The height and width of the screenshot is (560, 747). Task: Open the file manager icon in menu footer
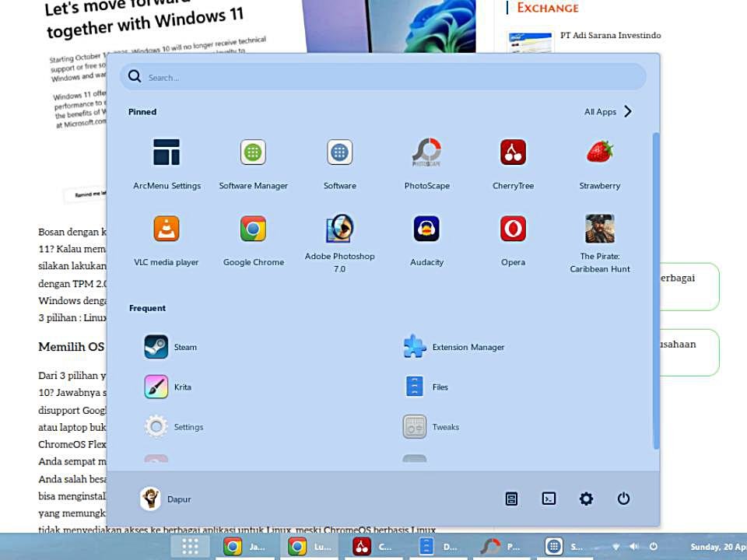point(511,499)
